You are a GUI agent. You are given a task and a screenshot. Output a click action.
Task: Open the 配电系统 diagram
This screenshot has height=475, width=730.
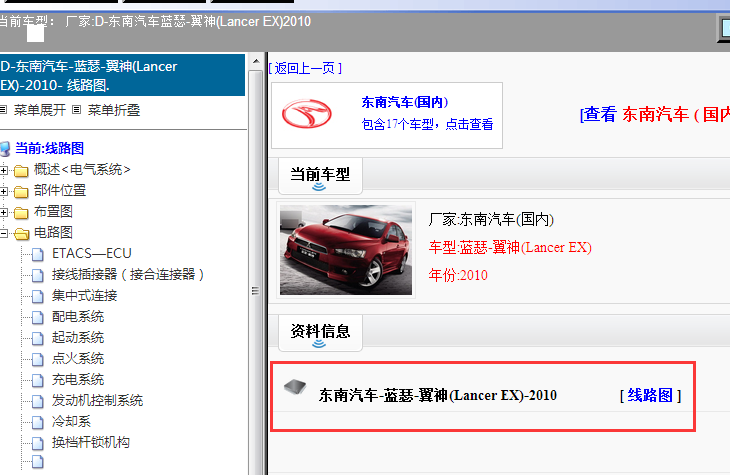pyautogui.click(x=78, y=316)
